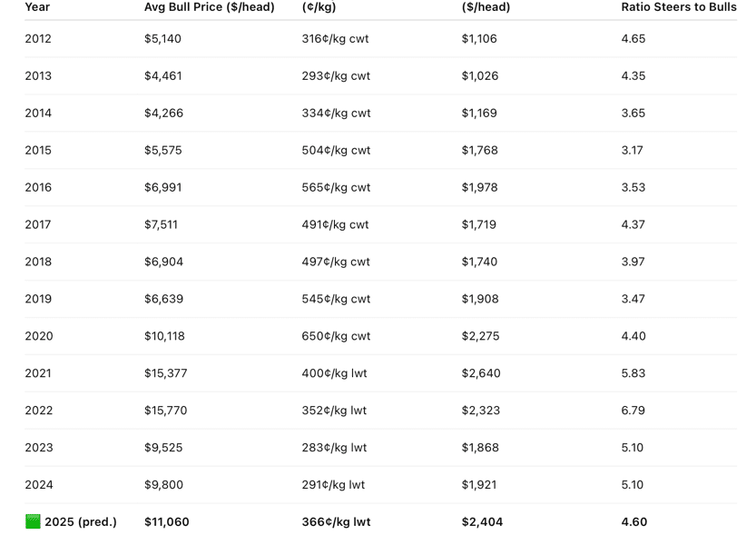Select the 650¢/kg cwt cell
This screenshot has width=756, height=545.
point(336,336)
